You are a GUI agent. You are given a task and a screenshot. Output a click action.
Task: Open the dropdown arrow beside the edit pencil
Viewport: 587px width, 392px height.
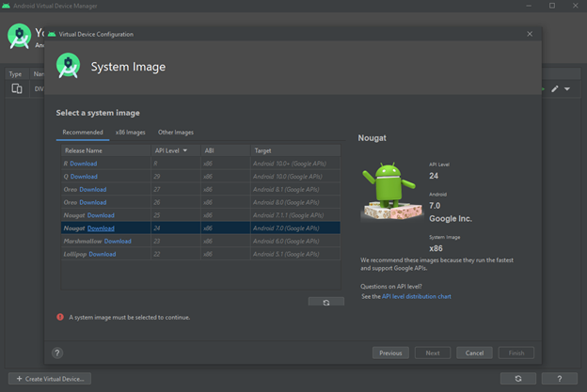click(567, 88)
